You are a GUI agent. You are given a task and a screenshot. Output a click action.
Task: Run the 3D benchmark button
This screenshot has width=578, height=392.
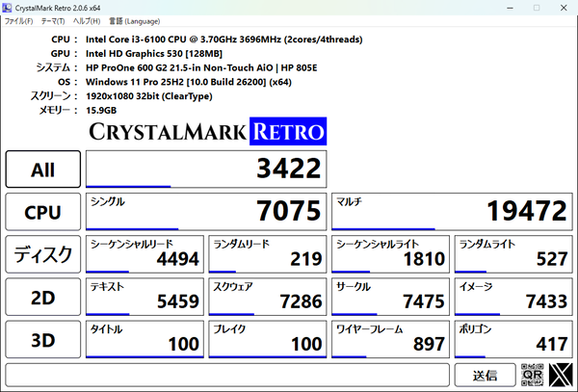point(43,339)
